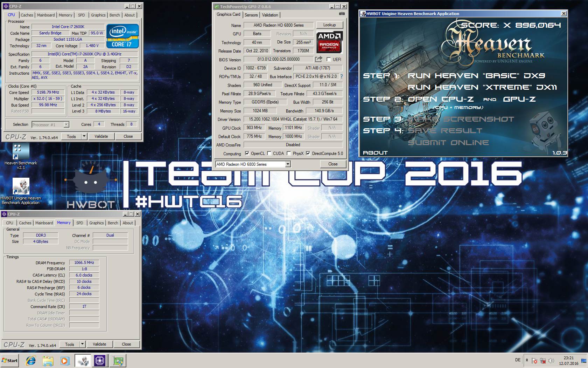The height and width of the screenshot is (368, 588).
Task: Click Validate in bottom CPU-Z window
Action: pos(99,344)
